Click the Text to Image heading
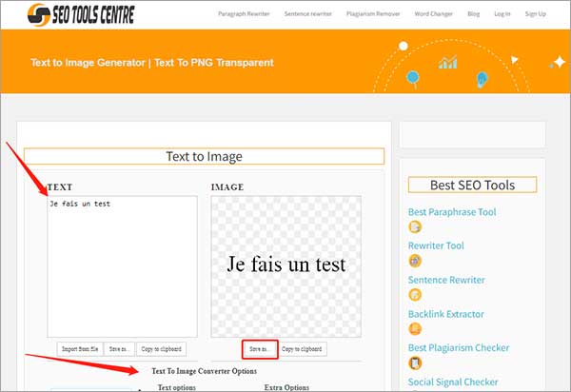 point(204,156)
